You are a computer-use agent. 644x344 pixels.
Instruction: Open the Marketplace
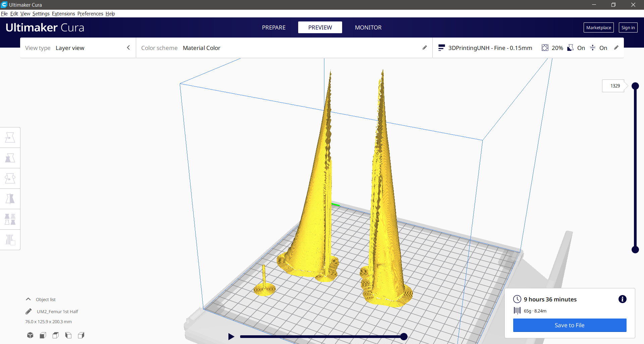coord(599,27)
